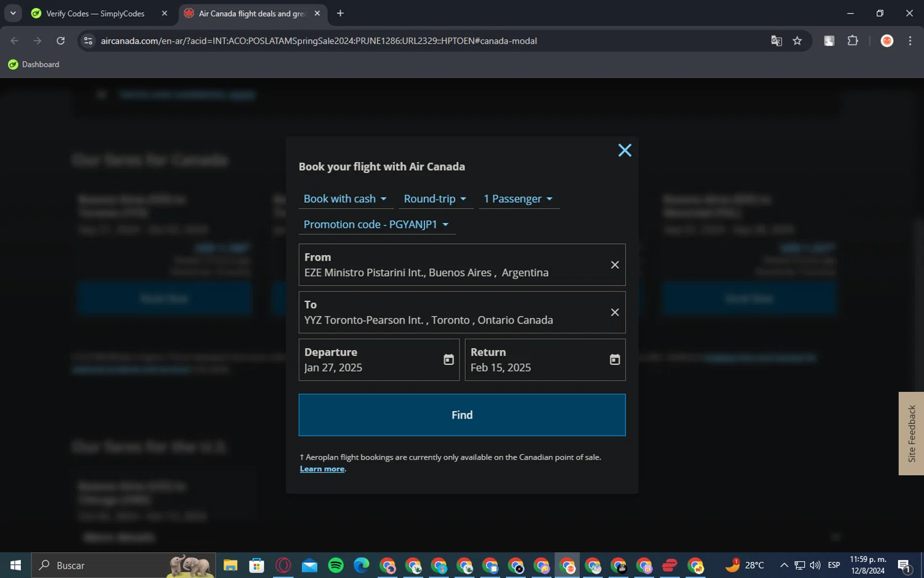Click the Buscar taskbar search box
The width and height of the screenshot is (924, 578).
click(123, 566)
